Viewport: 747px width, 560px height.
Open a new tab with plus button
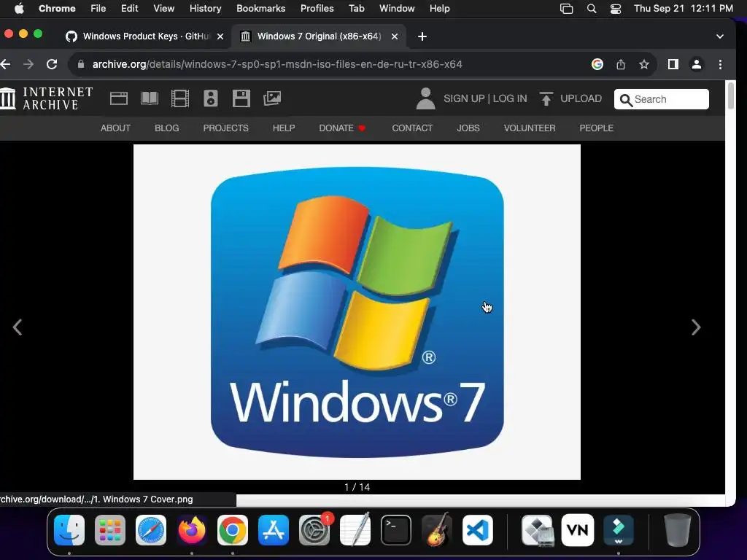tap(422, 36)
